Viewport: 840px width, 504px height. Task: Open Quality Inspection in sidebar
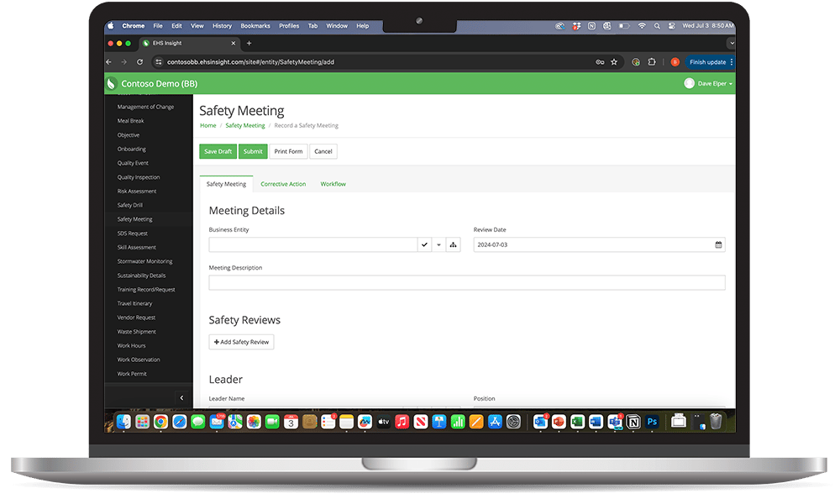[x=139, y=177]
